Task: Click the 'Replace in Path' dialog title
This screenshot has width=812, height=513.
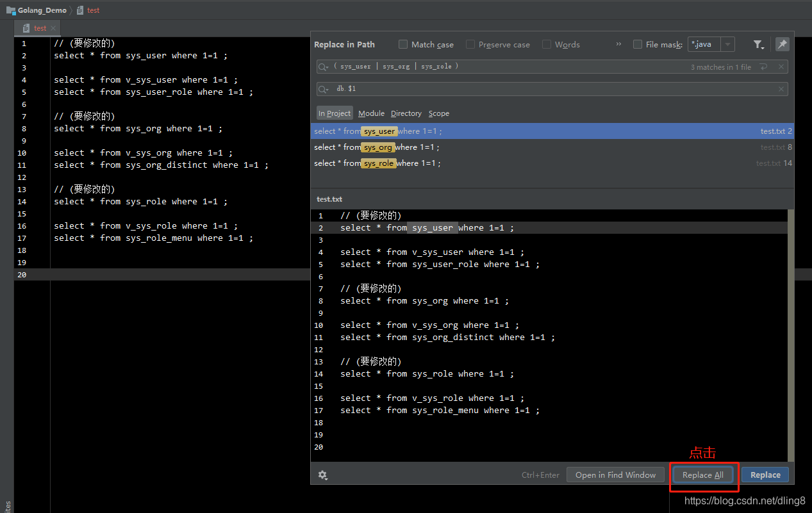Action: (x=344, y=44)
